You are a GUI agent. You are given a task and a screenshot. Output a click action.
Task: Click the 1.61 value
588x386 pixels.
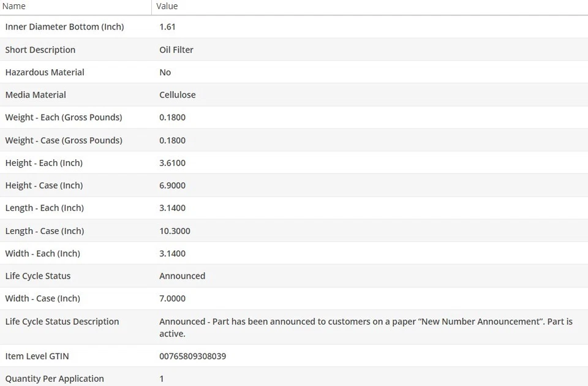pos(167,27)
